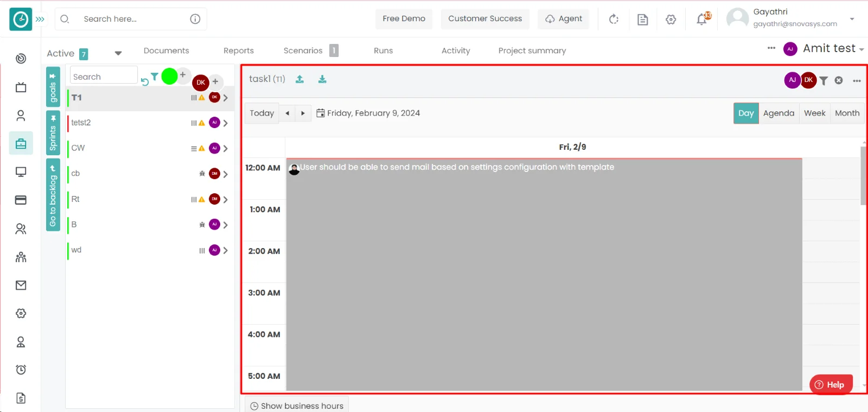Open the Gayathri user profile dropdown
The height and width of the screenshot is (412, 868).
tap(852, 18)
